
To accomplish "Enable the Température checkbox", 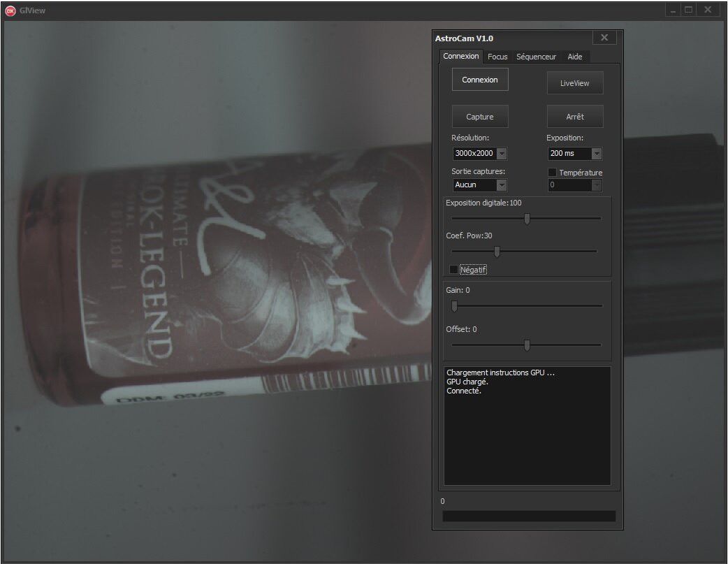I will [552, 173].
